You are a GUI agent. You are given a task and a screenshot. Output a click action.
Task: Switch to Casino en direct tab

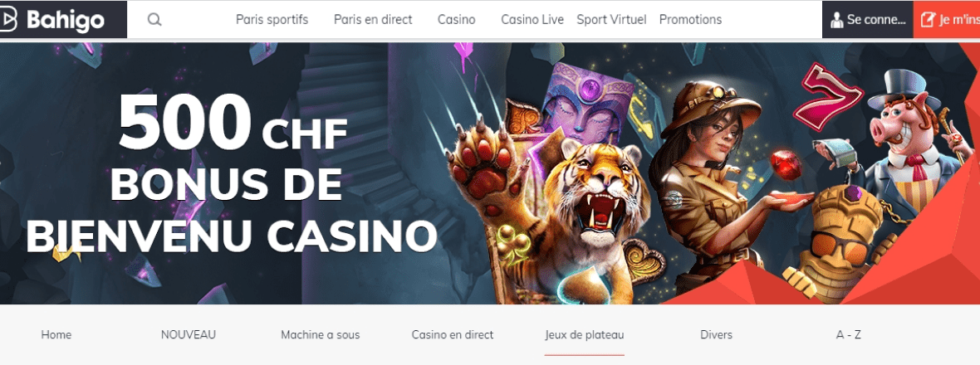coord(453,335)
